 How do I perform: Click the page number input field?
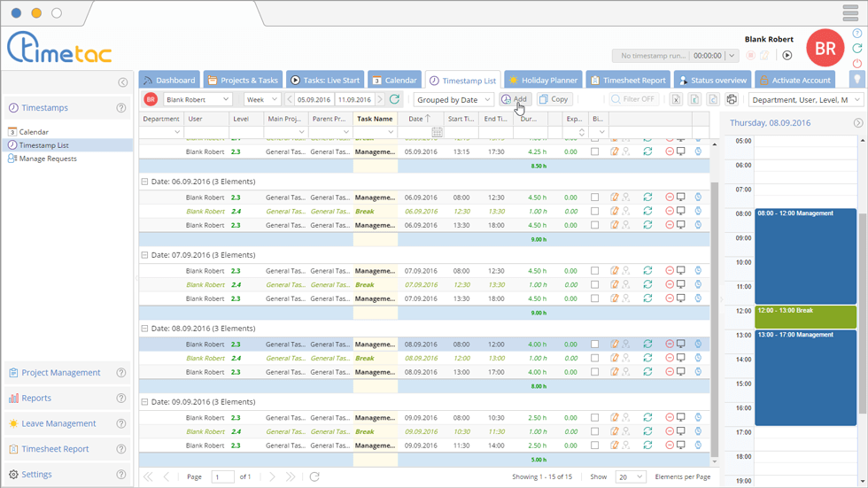tap(222, 476)
